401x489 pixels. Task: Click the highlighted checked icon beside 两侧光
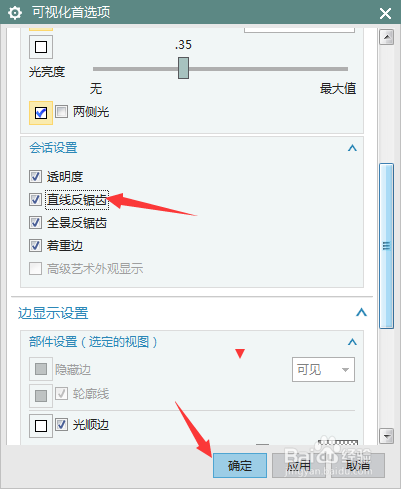click(x=41, y=113)
